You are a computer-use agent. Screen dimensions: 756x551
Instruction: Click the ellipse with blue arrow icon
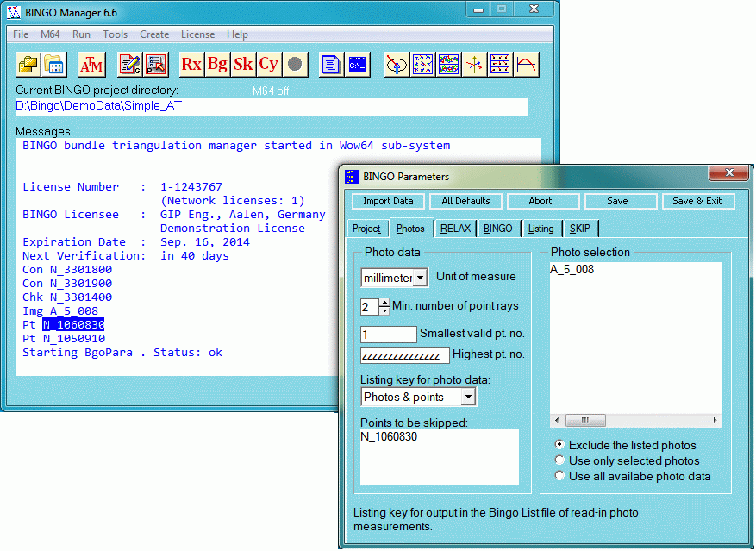click(x=397, y=64)
